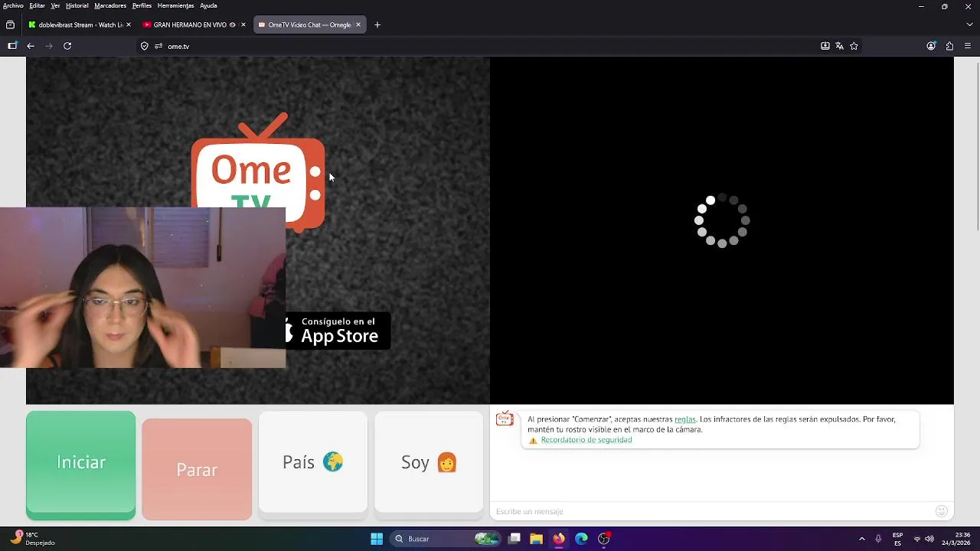Open the Recordatorio de seguridad link
This screenshot has height=551, width=980.
pyautogui.click(x=586, y=440)
